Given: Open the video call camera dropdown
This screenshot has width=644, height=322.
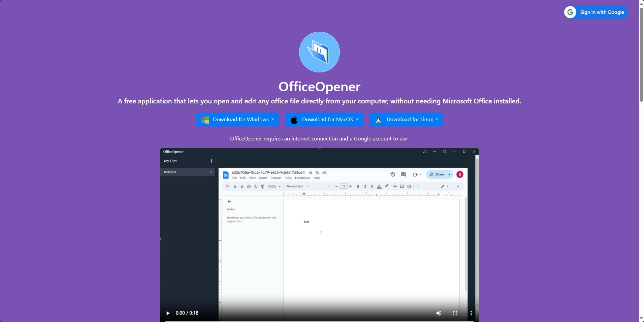Looking at the screenshot, I should (x=417, y=174).
